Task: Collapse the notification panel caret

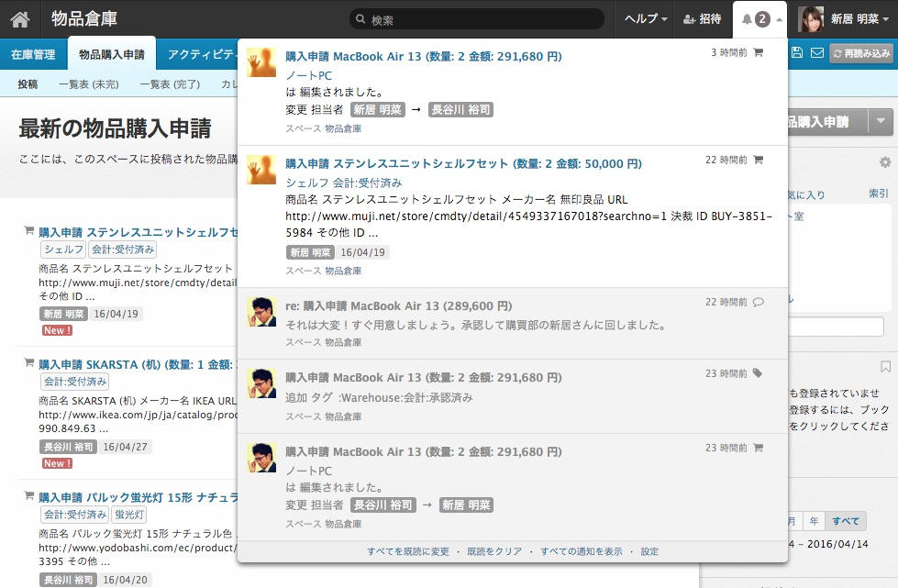Action: 779,19
